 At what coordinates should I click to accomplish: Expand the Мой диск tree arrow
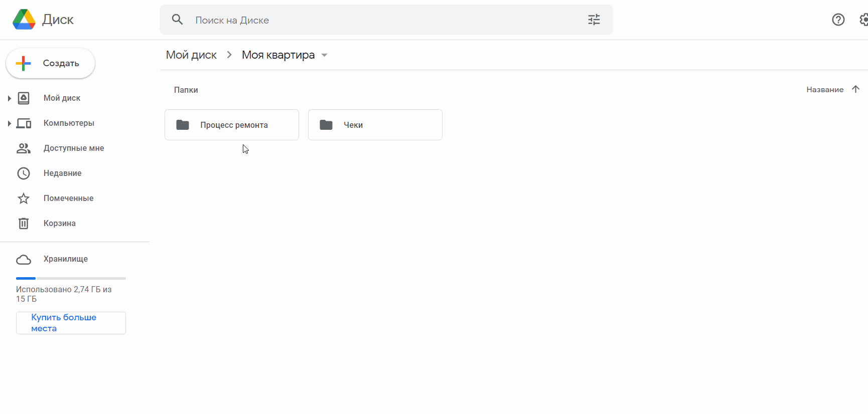(x=9, y=98)
